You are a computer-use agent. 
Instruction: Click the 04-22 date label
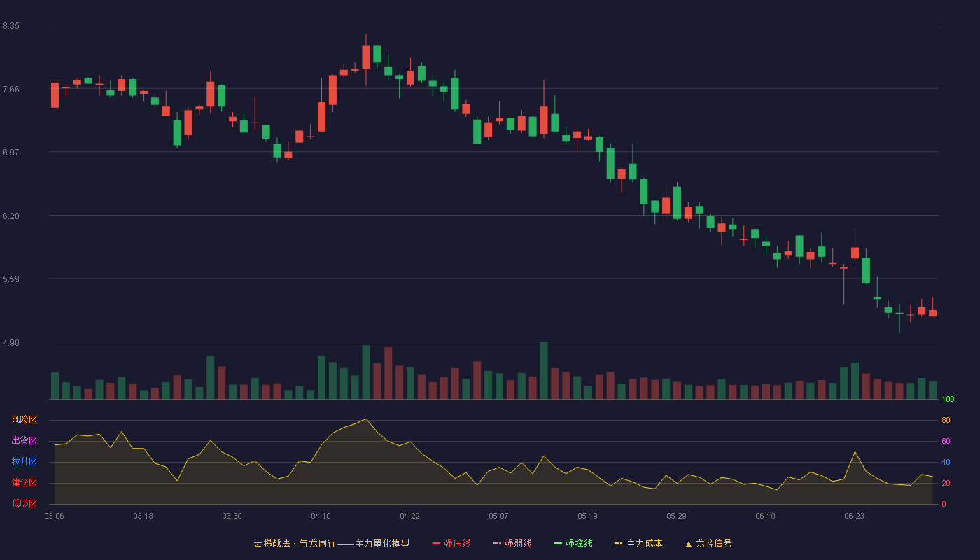coord(409,516)
